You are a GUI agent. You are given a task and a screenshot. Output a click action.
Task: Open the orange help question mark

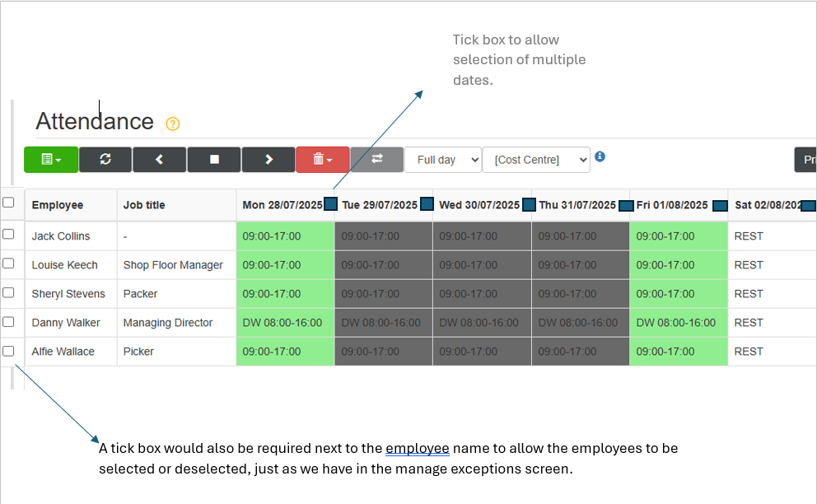pyautogui.click(x=172, y=124)
